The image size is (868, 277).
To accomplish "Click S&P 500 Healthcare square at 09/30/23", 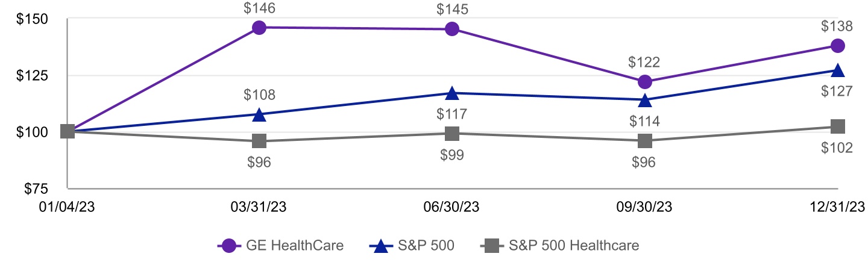I will (x=645, y=141).
